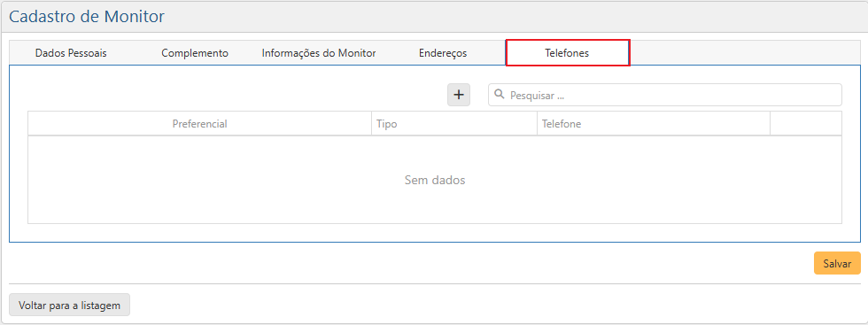The height and width of the screenshot is (325, 868).
Task: Click the magnifier icon in the search box
Action: 499,95
